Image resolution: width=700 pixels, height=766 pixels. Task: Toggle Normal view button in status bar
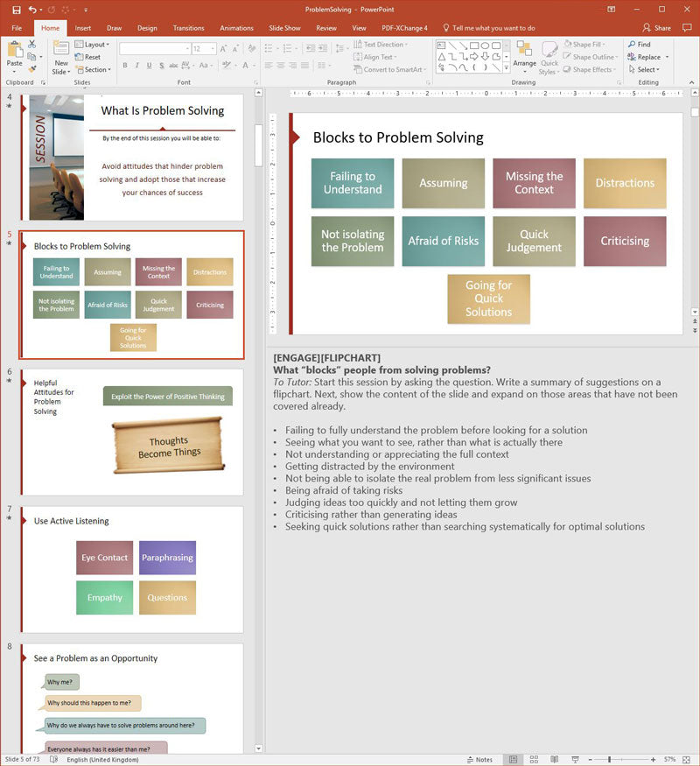click(x=513, y=759)
